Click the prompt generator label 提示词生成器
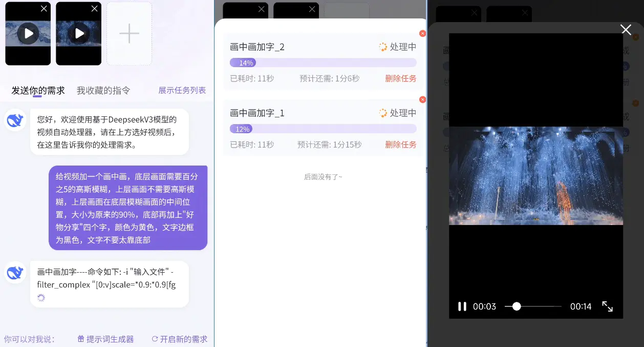Image resolution: width=644 pixels, height=347 pixels. pos(110,339)
